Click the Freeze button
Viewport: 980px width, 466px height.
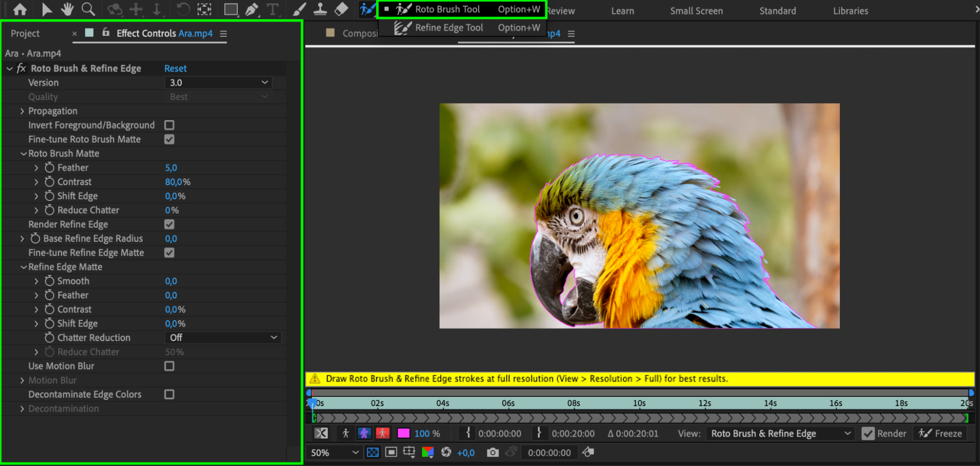tap(940, 434)
